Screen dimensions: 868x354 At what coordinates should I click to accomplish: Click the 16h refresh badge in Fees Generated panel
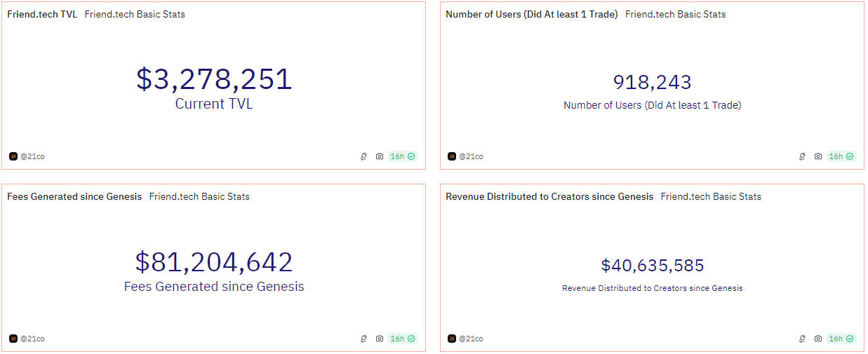(x=403, y=339)
